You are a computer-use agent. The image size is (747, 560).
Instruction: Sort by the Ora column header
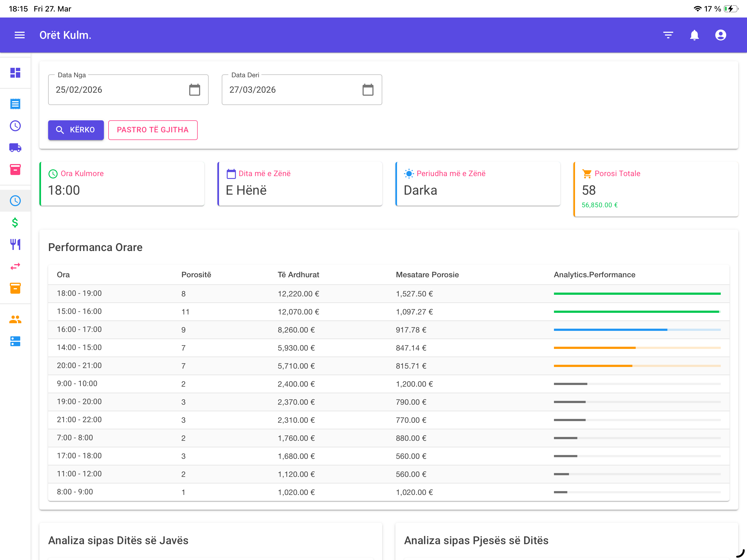(63, 275)
